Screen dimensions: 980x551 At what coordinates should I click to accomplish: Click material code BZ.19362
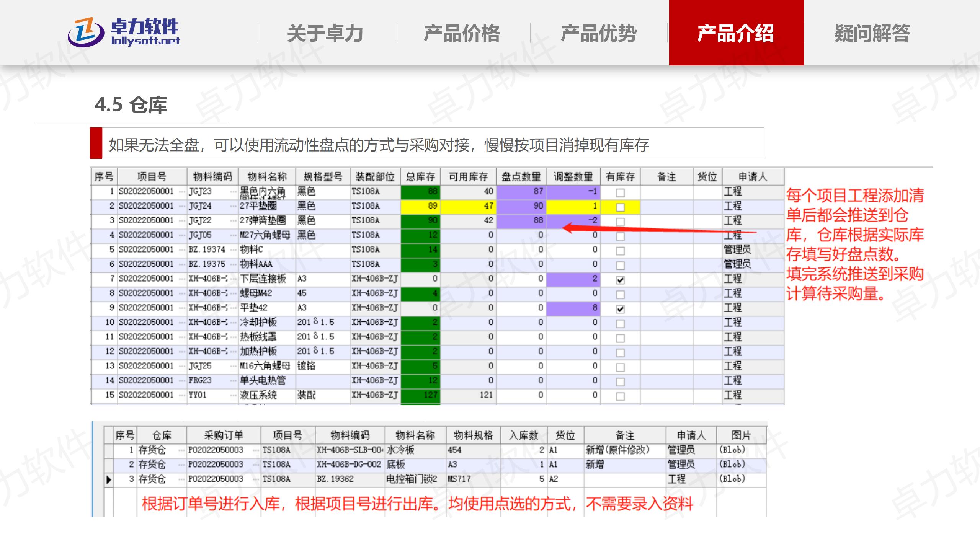(x=335, y=479)
